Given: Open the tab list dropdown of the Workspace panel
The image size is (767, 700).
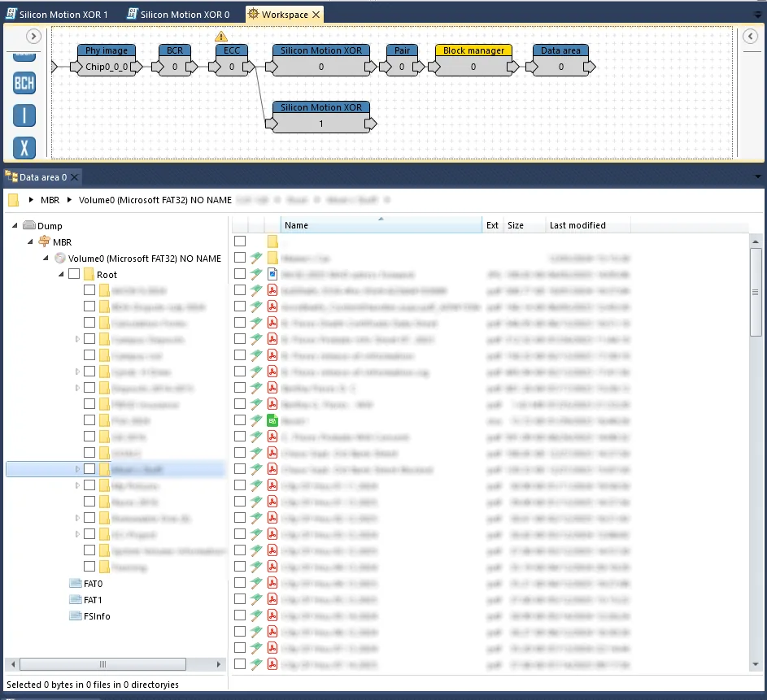Looking at the screenshot, I should [758, 15].
